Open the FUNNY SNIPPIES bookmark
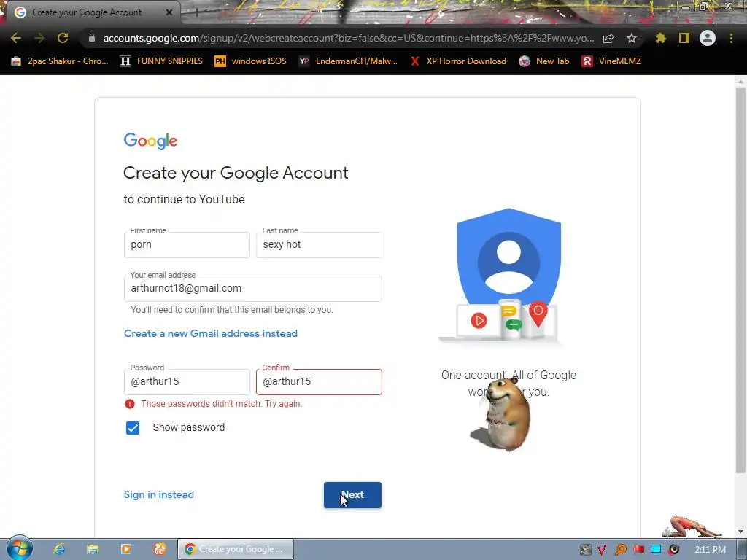Image resolution: width=747 pixels, height=560 pixels. coord(161,61)
